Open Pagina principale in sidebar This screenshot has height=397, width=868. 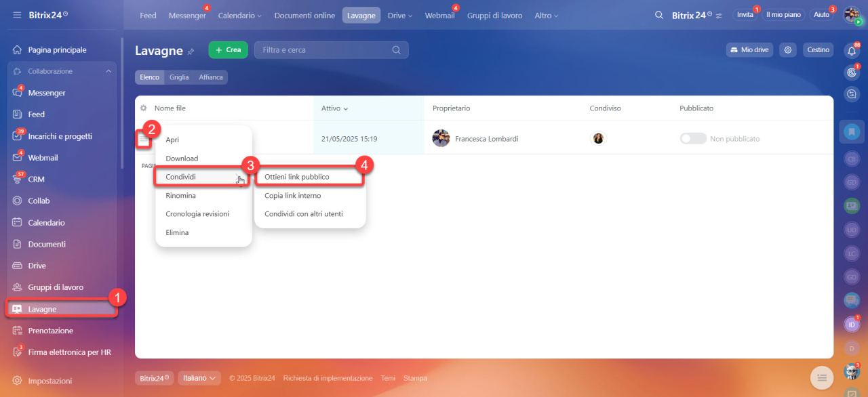coord(57,50)
